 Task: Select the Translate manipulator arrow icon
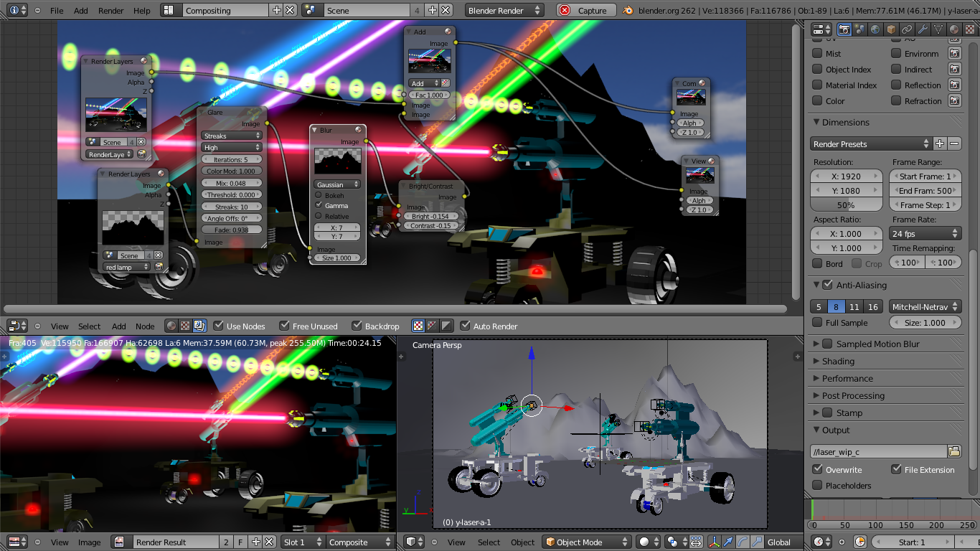(727, 542)
